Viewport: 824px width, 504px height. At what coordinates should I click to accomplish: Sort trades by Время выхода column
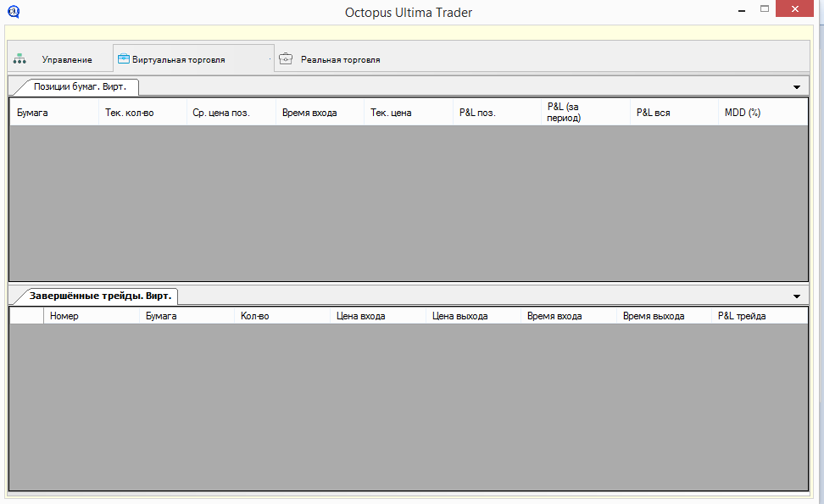coord(664,316)
